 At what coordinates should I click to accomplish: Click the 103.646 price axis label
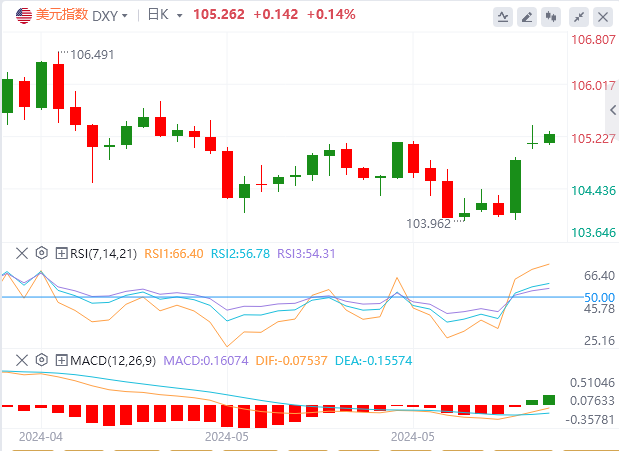pyautogui.click(x=593, y=233)
